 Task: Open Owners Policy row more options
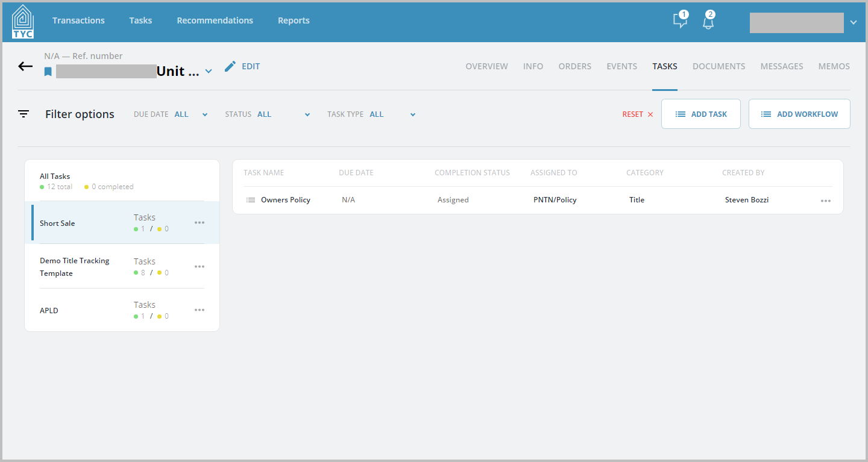(826, 201)
